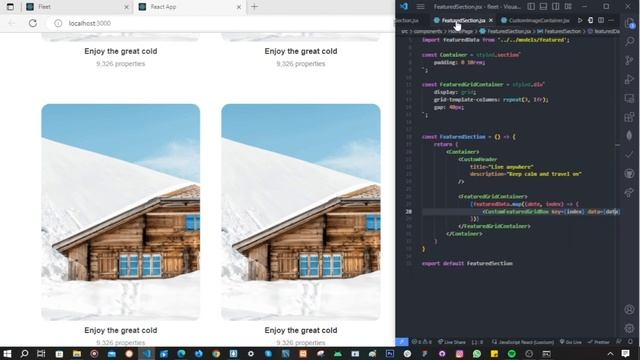The height and width of the screenshot is (360, 640).
Task: Show errors and warnings problems count
Action: [422, 342]
